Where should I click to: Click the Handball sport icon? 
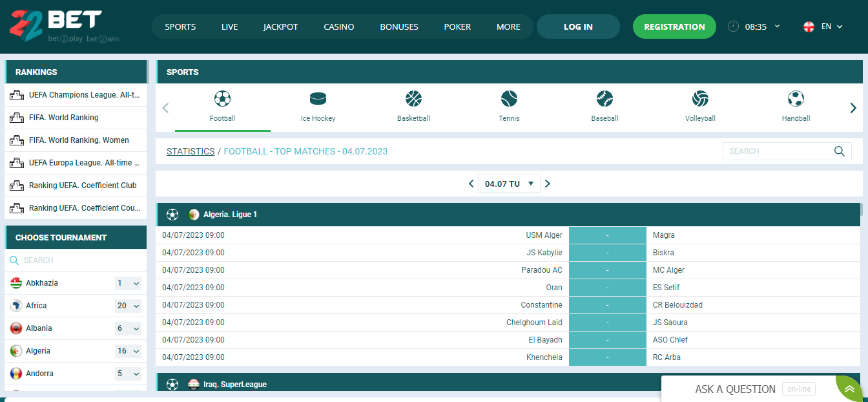pyautogui.click(x=796, y=99)
